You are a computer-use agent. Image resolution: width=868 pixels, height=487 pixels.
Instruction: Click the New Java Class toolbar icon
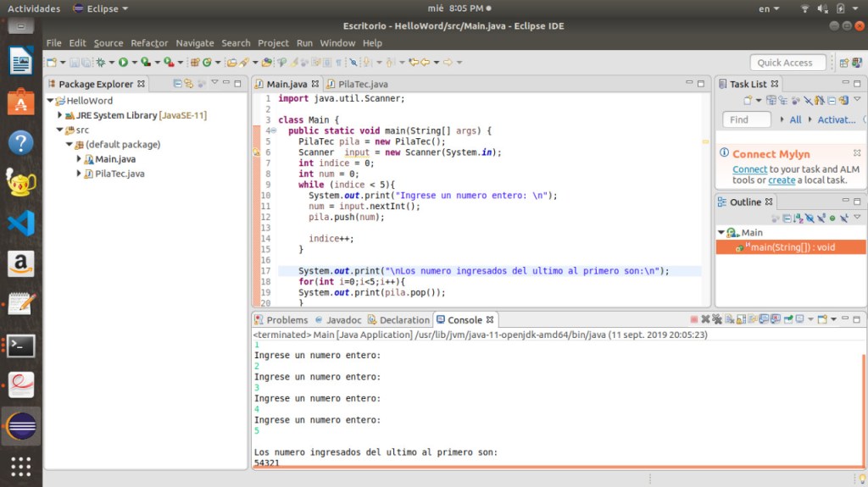pyautogui.click(x=206, y=63)
